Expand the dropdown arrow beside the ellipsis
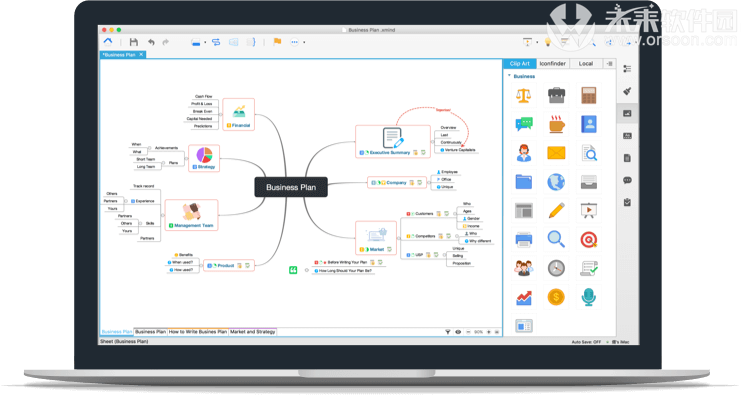Viewport: 741px width, 396px height. pyautogui.click(x=304, y=43)
